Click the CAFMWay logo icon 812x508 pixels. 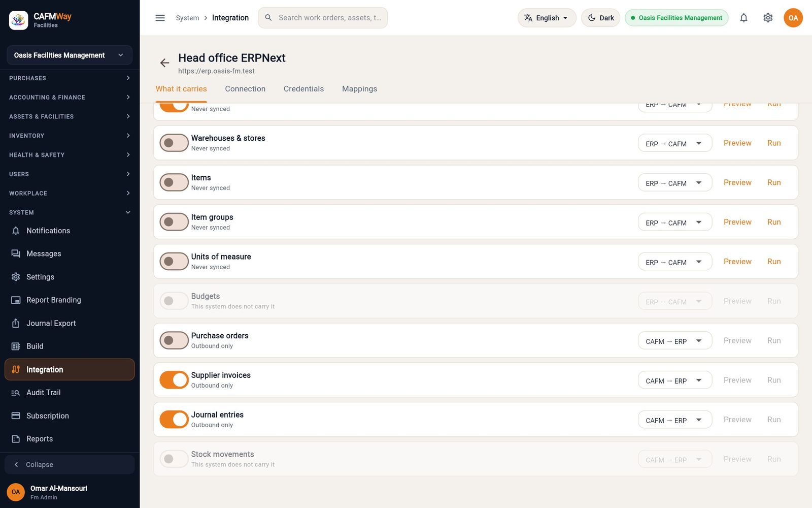click(x=19, y=20)
